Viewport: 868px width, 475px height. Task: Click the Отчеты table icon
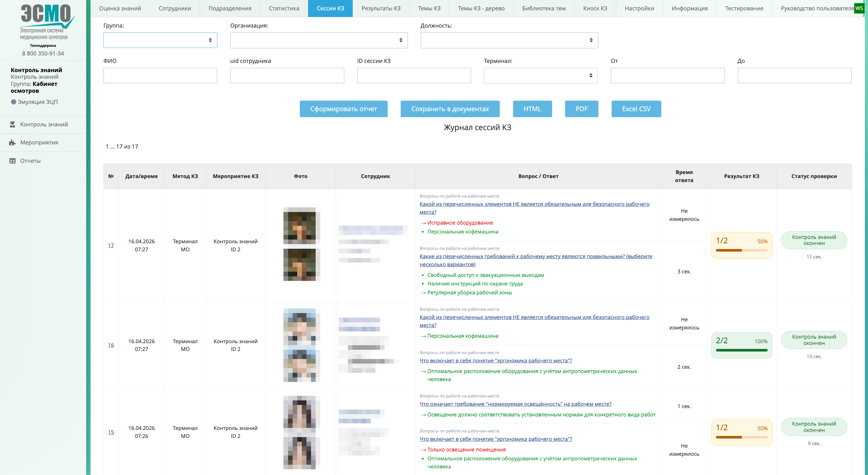[x=12, y=161]
